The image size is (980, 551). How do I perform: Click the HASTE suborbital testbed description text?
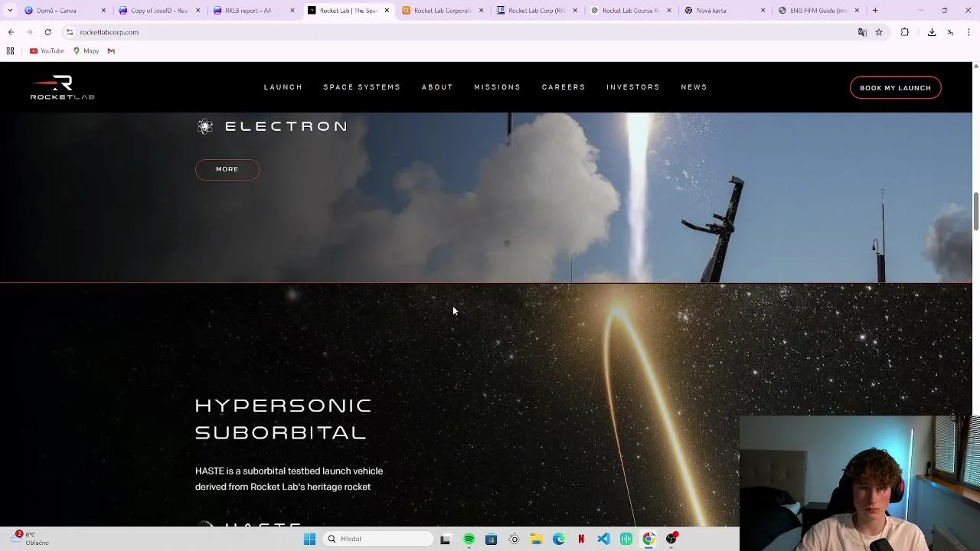click(289, 479)
